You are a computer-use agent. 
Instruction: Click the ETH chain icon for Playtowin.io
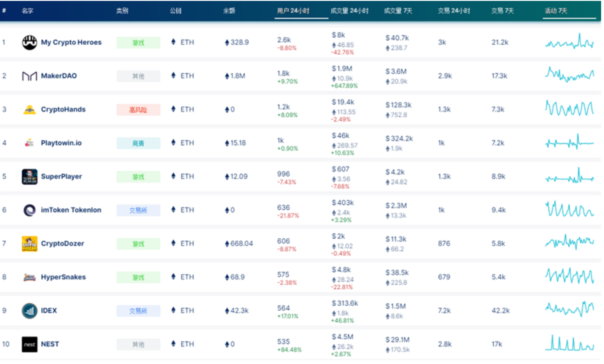173,142
